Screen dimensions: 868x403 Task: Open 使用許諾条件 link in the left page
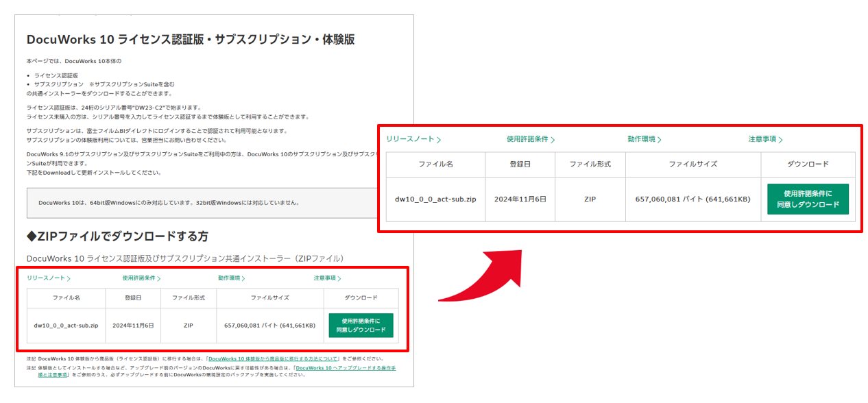[x=141, y=278]
